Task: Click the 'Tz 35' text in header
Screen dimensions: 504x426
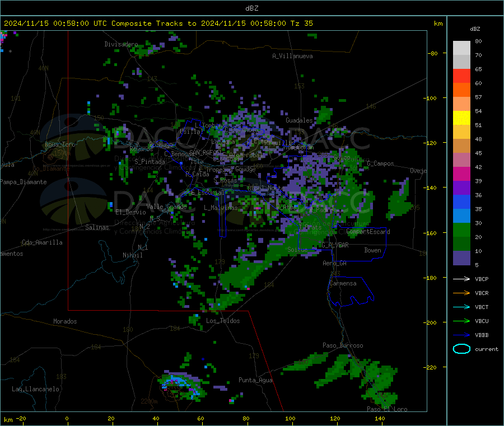Action: [301, 24]
